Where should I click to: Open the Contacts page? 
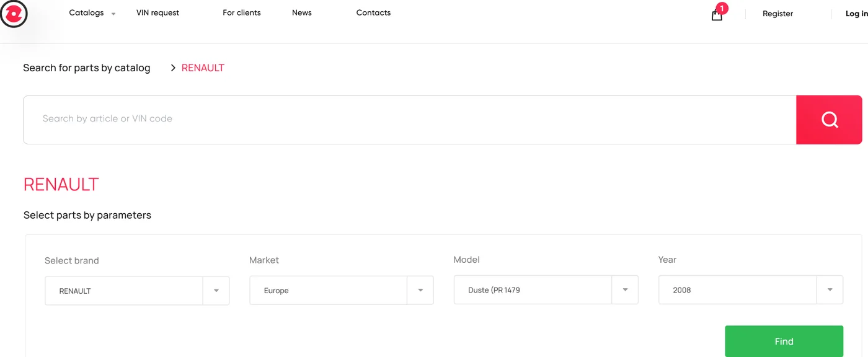pos(373,13)
